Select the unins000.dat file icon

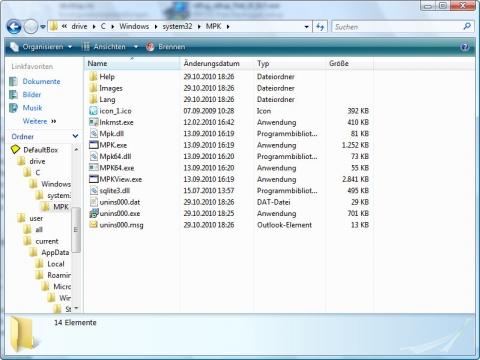click(94, 202)
